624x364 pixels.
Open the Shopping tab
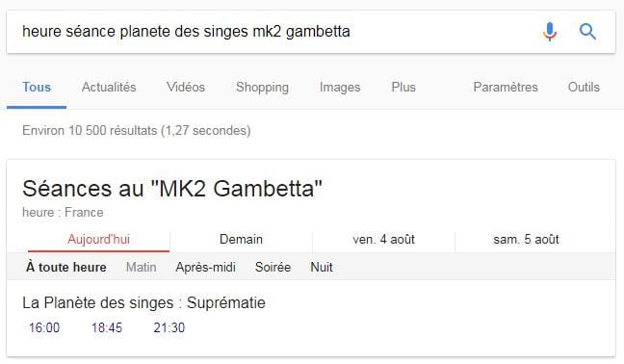pos(262,88)
